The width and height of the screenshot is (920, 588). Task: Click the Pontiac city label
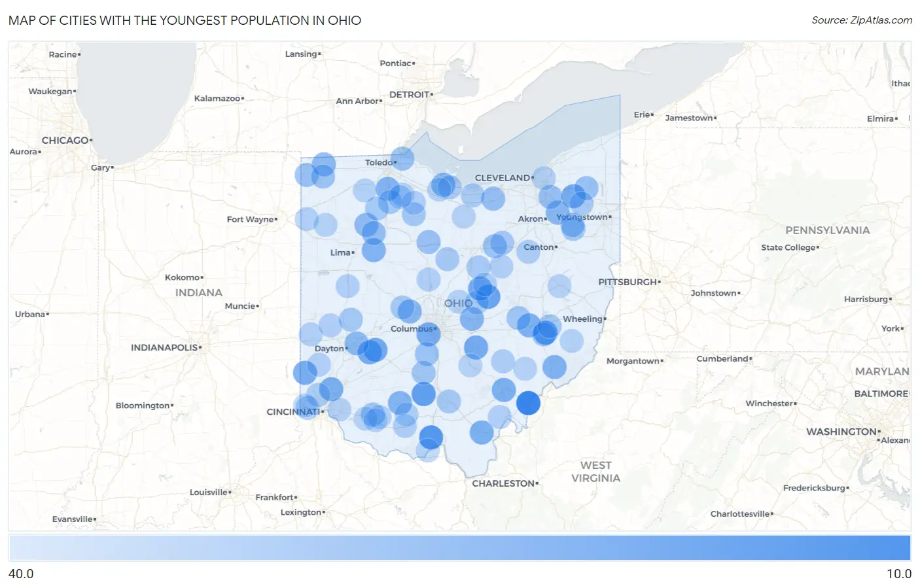coord(395,63)
